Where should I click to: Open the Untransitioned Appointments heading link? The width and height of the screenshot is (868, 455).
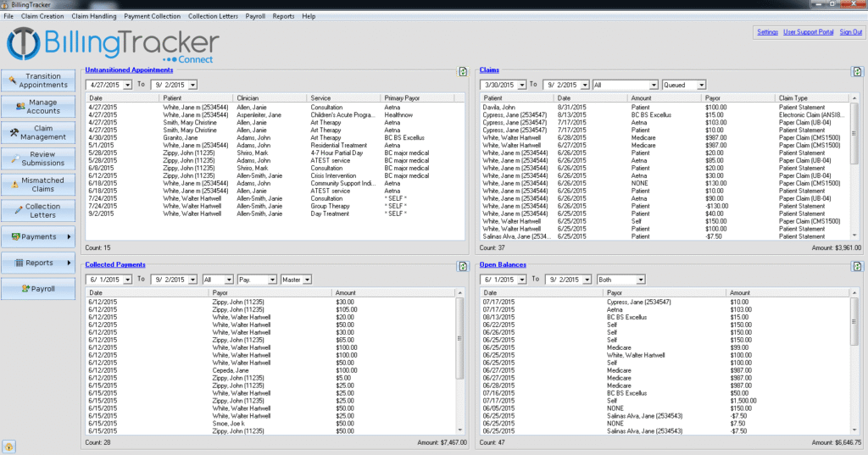click(129, 69)
